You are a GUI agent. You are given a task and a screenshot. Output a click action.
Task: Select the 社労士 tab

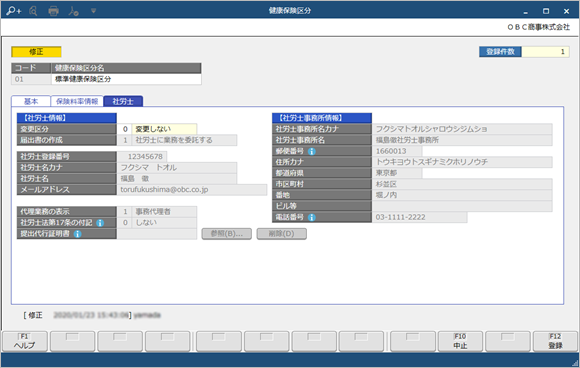123,101
